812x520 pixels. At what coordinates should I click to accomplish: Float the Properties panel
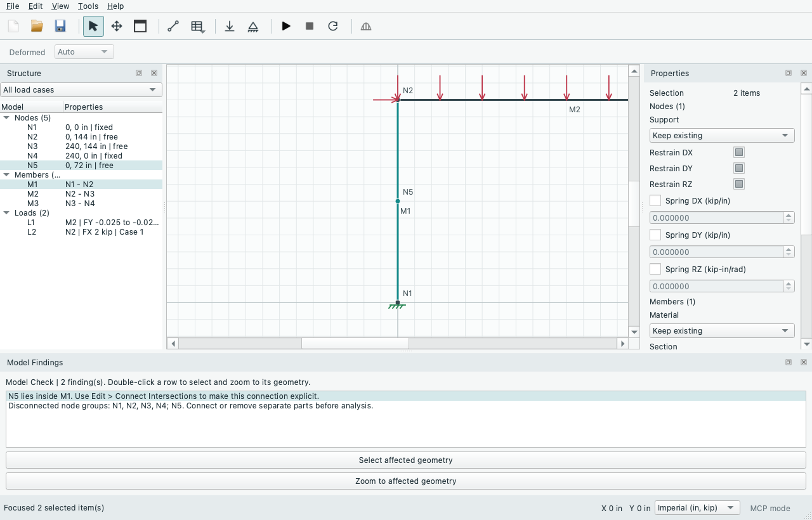[x=789, y=73]
